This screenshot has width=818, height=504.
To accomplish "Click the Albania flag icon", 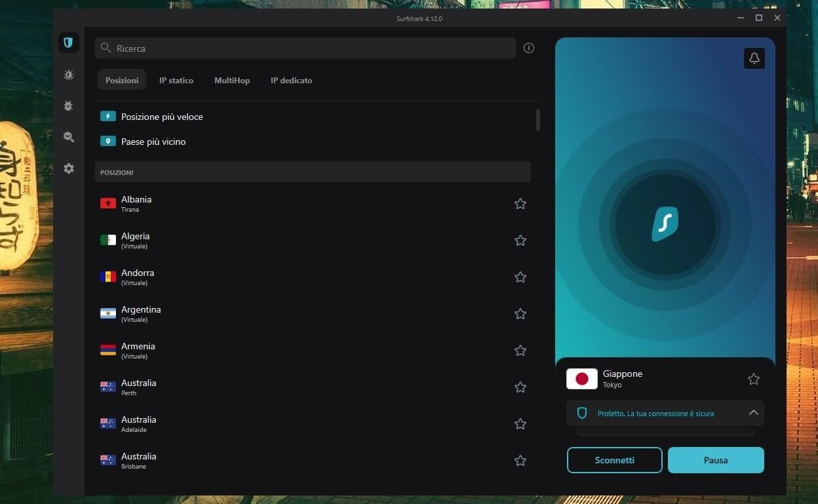I will pos(108,203).
